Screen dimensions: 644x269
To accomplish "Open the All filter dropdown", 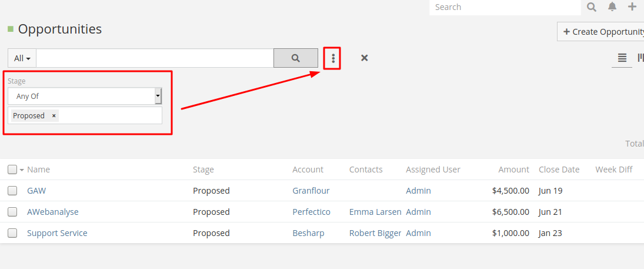I will pos(22,58).
